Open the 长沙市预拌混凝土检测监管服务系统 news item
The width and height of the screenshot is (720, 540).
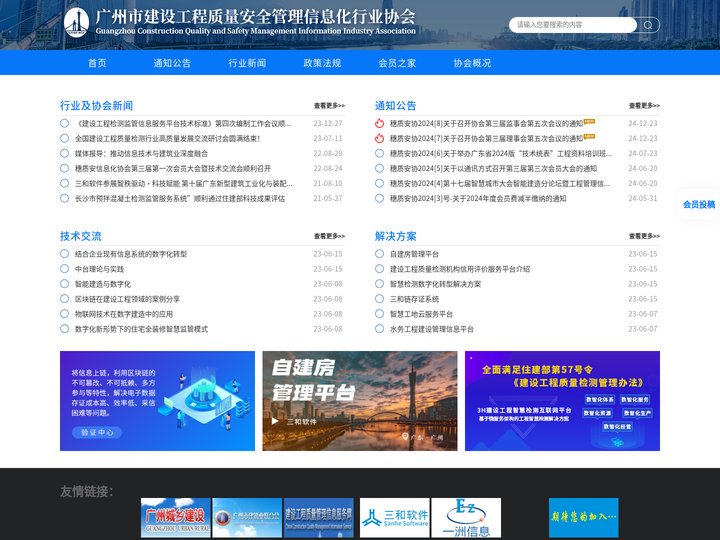point(180,198)
